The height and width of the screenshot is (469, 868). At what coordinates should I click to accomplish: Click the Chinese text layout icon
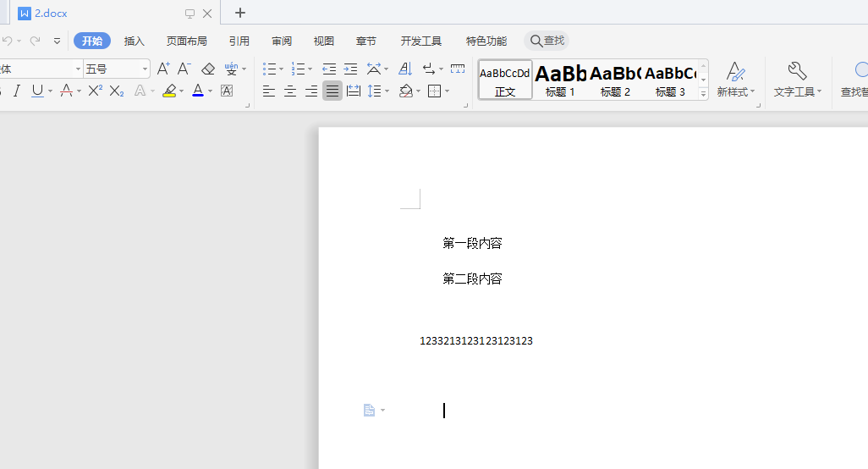point(374,69)
